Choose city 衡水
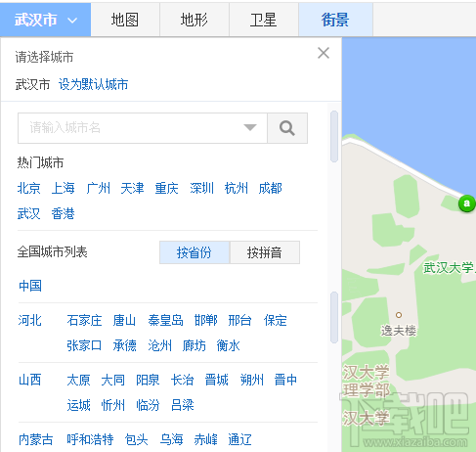The image size is (476, 452). (x=229, y=345)
